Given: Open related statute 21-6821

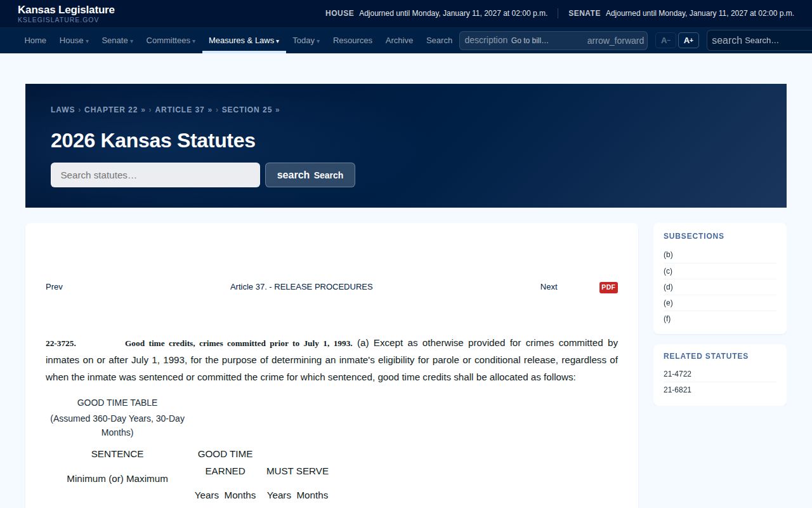Looking at the screenshot, I should pyautogui.click(x=678, y=390).
